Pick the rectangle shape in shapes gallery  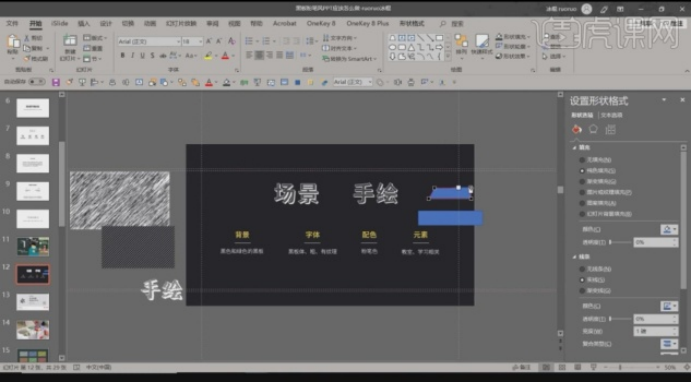click(x=439, y=38)
